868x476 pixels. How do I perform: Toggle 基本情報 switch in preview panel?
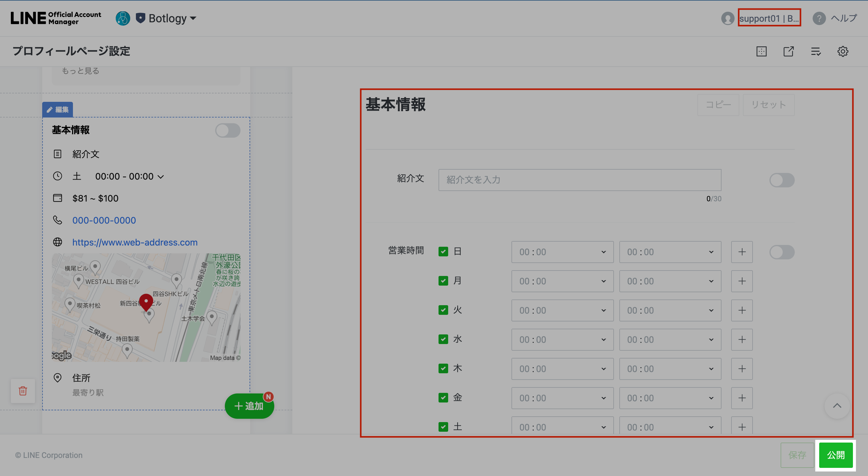pos(228,130)
